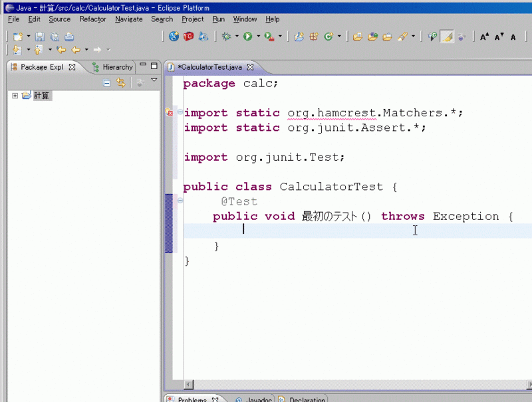The image size is (532, 402).
Task: Click the green Run button icon
Action: click(247, 37)
